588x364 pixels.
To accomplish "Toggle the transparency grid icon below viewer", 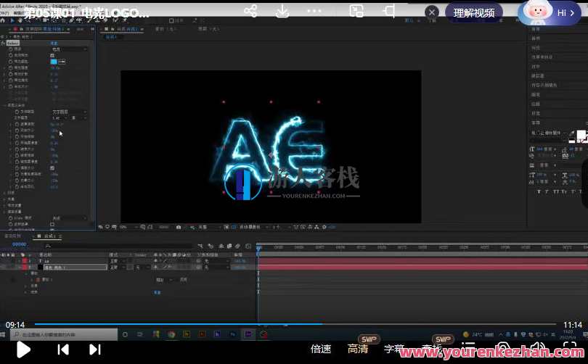I will (x=233, y=227).
